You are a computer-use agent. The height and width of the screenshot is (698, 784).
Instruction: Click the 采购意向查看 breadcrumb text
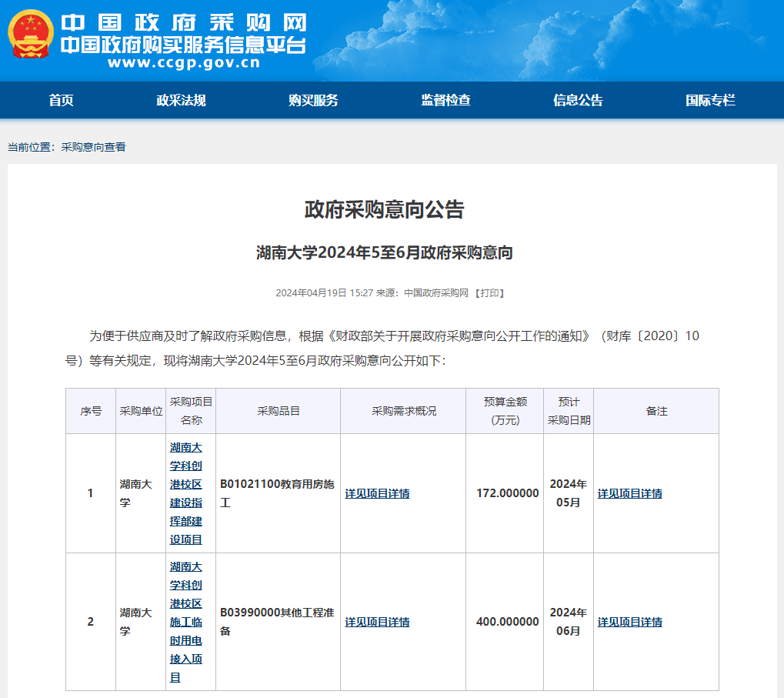coord(94,147)
